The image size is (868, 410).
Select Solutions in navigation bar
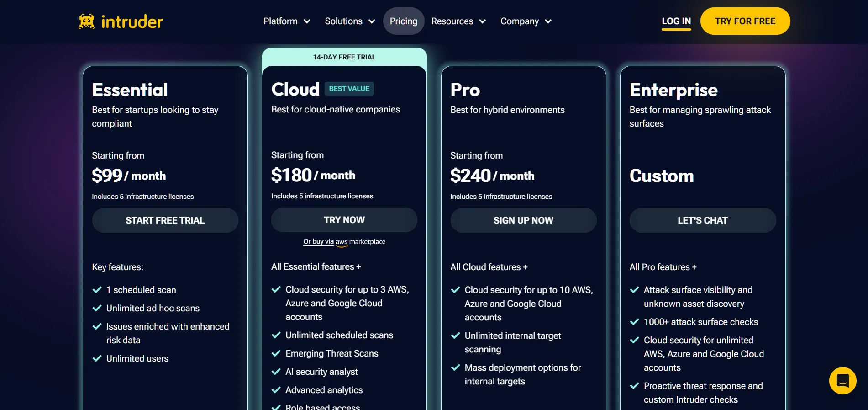click(343, 21)
